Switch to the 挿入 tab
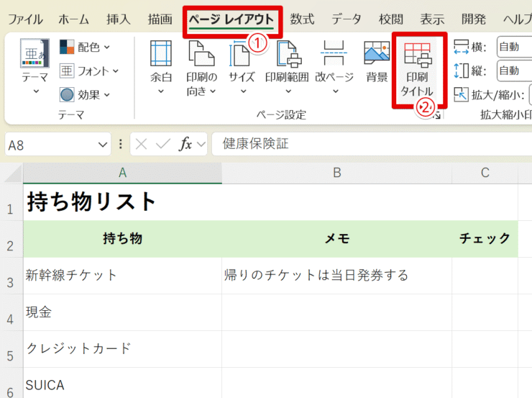This screenshot has height=398, width=532. click(x=119, y=19)
